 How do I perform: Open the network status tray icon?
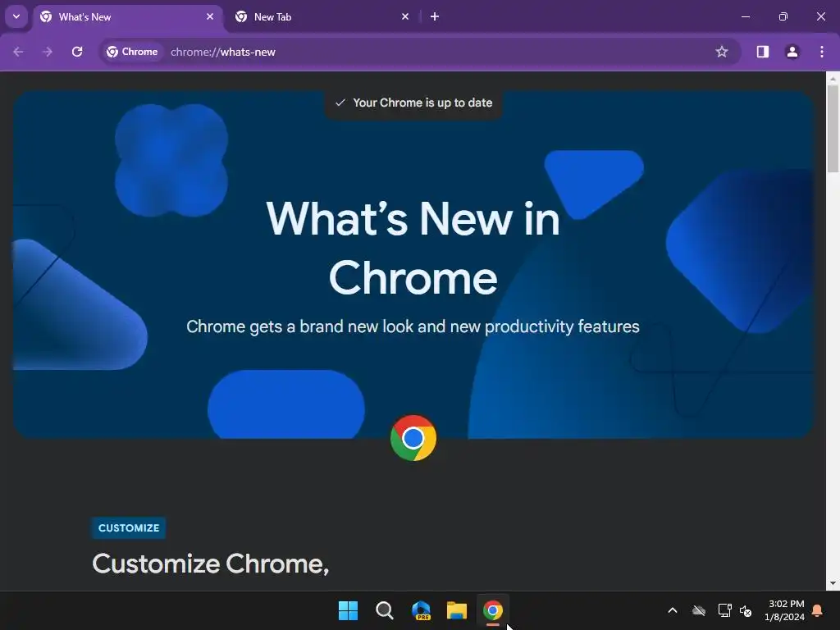pyautogui.click(x=724, y=610)
